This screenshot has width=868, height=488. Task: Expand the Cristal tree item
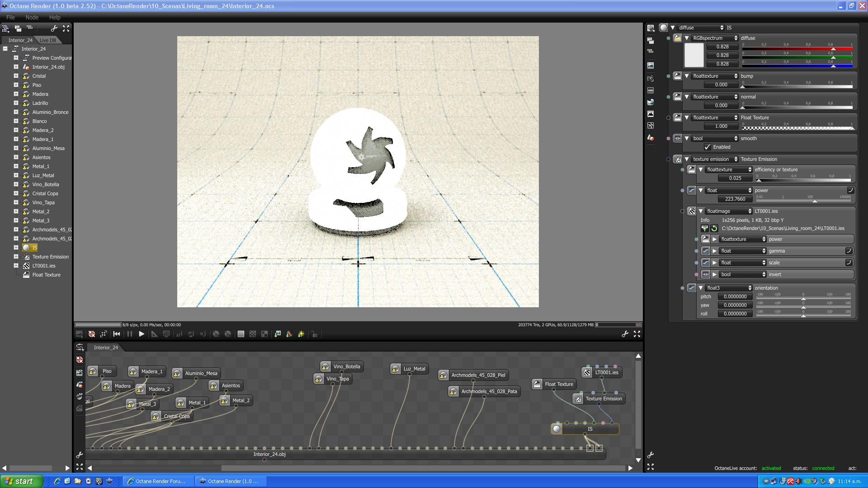[16, 76]
